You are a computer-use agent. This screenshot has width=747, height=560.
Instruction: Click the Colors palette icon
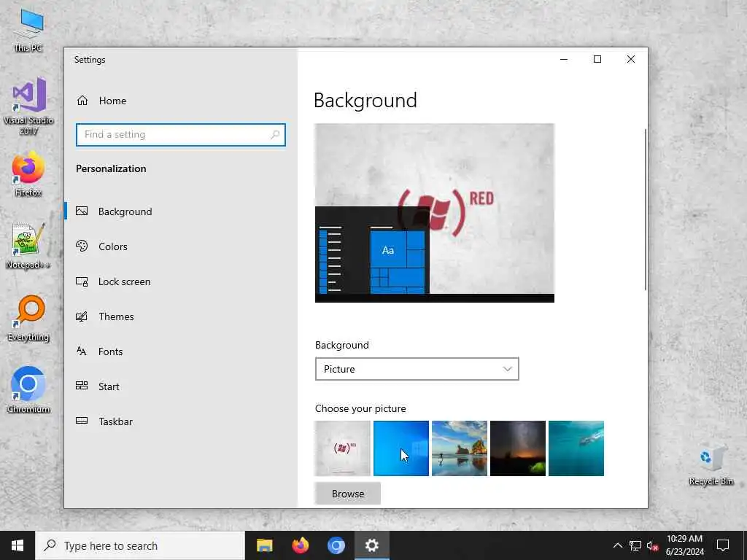(x=82, y=246)
